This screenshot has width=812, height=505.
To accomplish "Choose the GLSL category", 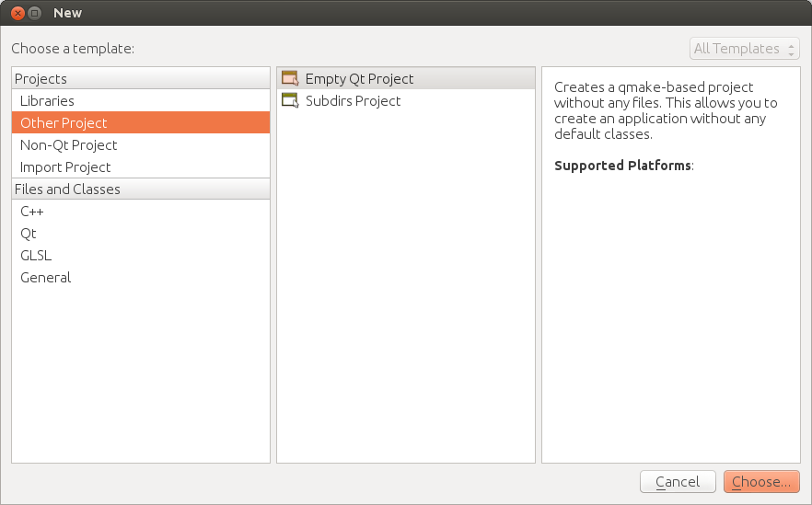I will tap(36, 256).
